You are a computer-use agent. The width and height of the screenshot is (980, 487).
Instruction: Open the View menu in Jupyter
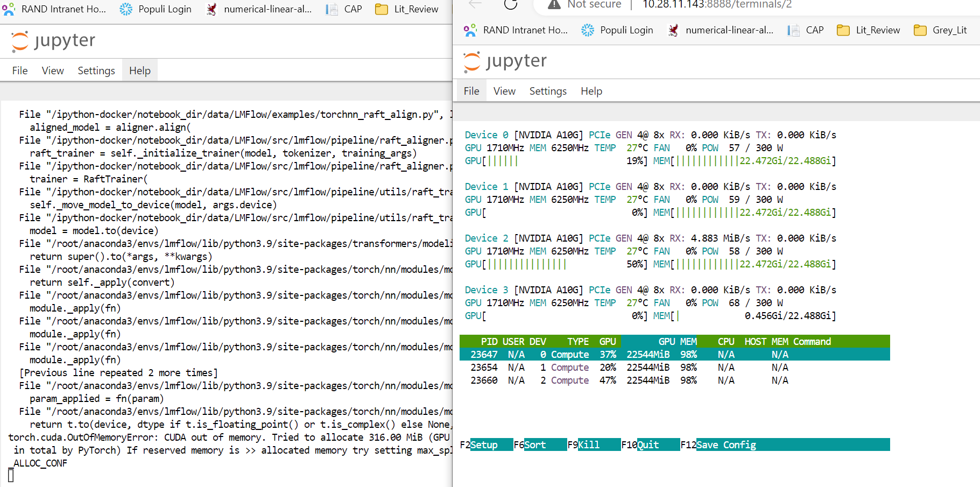[504, 90]
